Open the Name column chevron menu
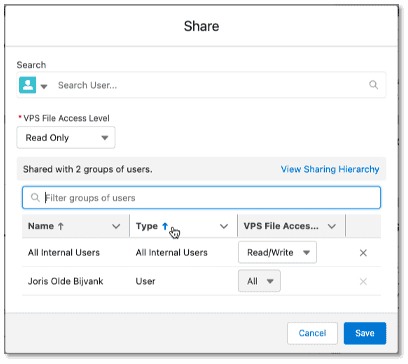This screenshot has width=408, height=364. (x=116, y=226)
